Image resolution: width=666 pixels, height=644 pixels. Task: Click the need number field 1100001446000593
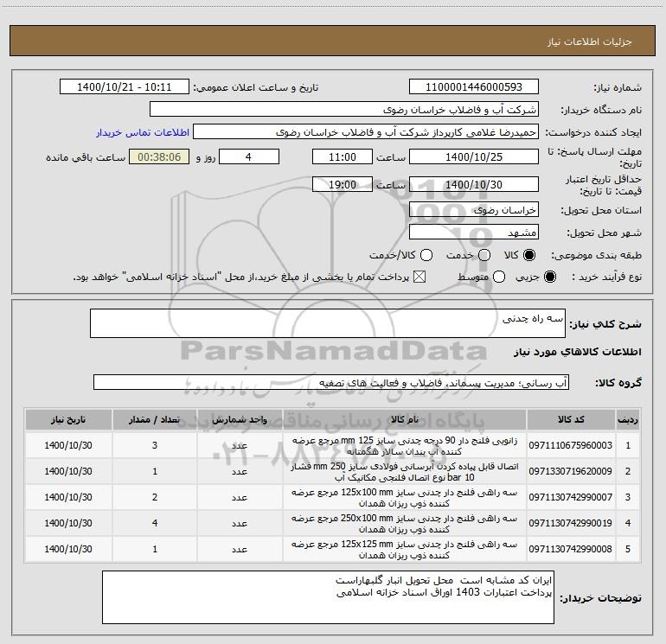(474, 87)
